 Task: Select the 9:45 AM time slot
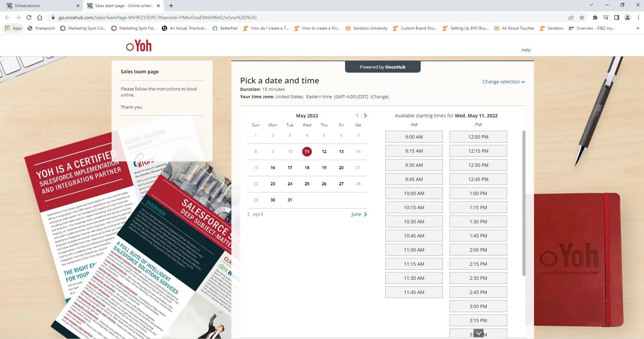click(414, 179)
